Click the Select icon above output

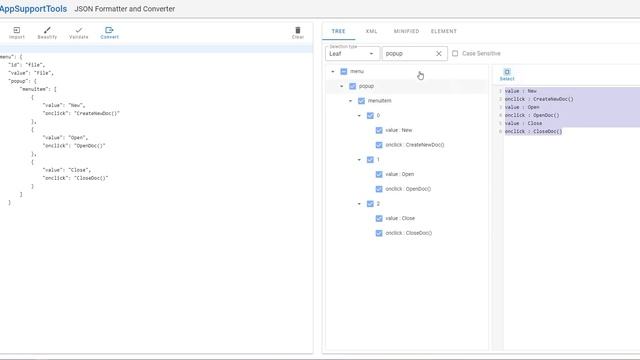507,72
